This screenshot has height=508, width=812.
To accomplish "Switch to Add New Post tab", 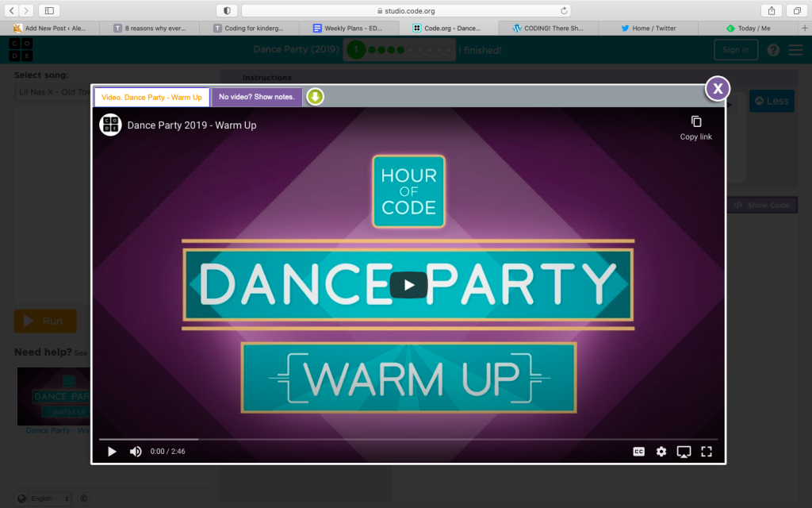I will pos(50,28).
